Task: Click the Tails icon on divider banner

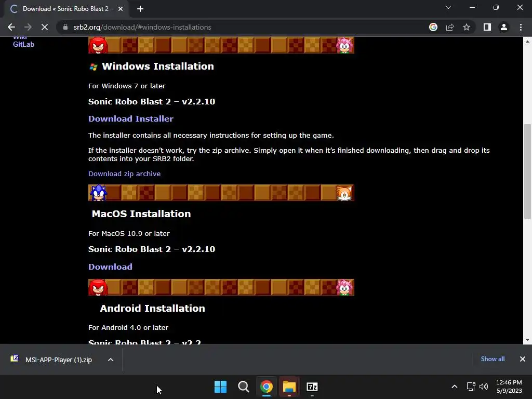Action: point(344,193)
